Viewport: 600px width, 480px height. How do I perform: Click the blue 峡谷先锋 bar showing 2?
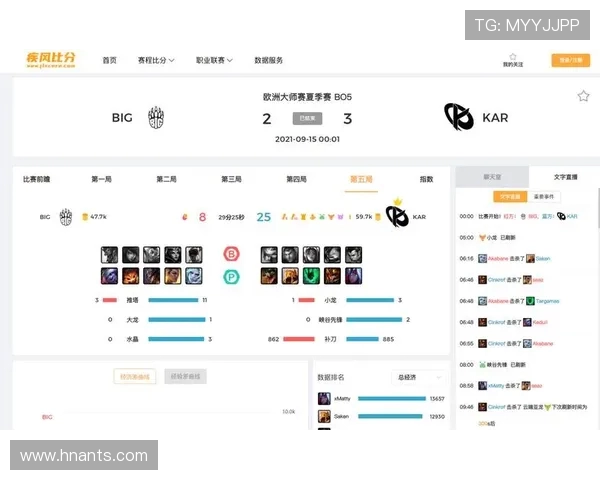(x=374, y=320)
